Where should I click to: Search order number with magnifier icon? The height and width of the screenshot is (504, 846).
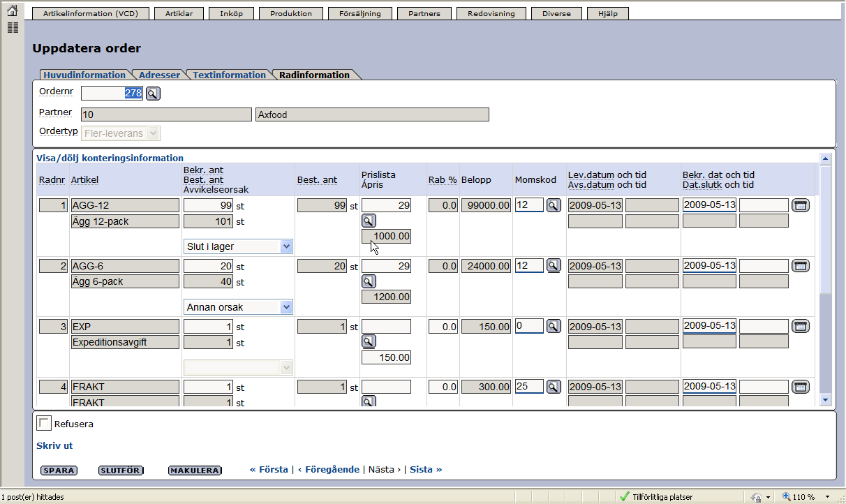(x=153, y=94)
